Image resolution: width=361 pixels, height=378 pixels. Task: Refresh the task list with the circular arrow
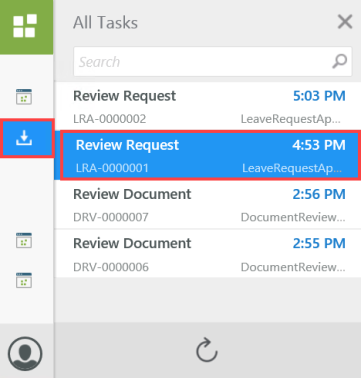207,350
